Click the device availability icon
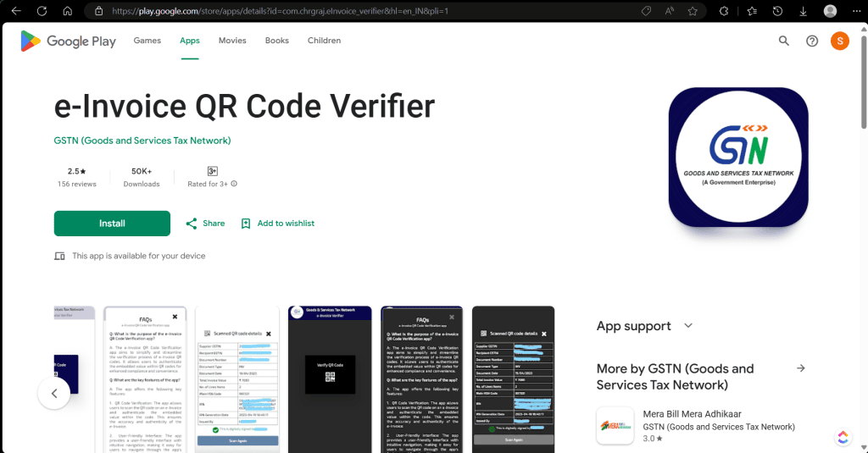 click(60, 256)
